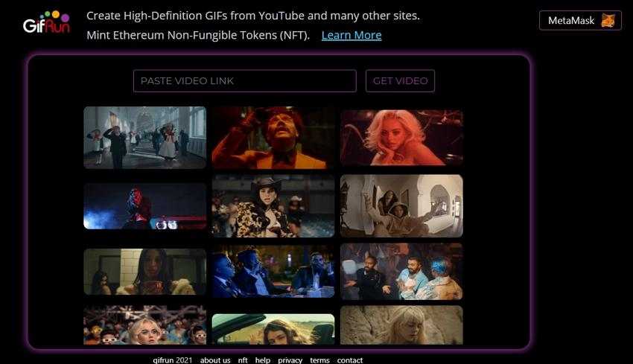Select the cowboy hat woman thumbnail

273,205
